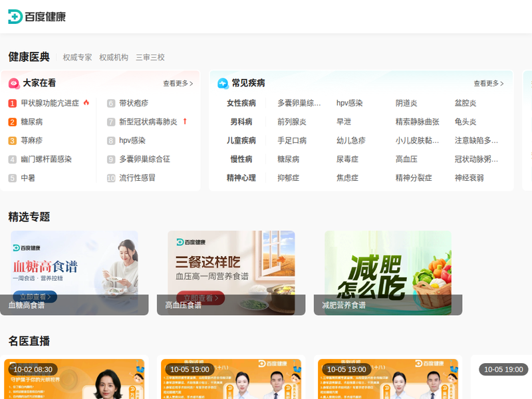
Task: Expand 查看更多 in 常见疾病 panel
Action: [489, 84]
